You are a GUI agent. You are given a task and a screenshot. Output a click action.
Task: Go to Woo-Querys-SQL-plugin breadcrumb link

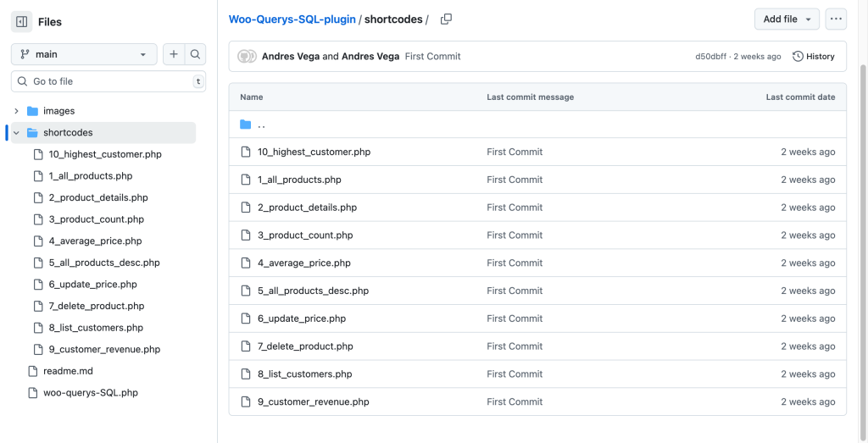pos(292,19)
